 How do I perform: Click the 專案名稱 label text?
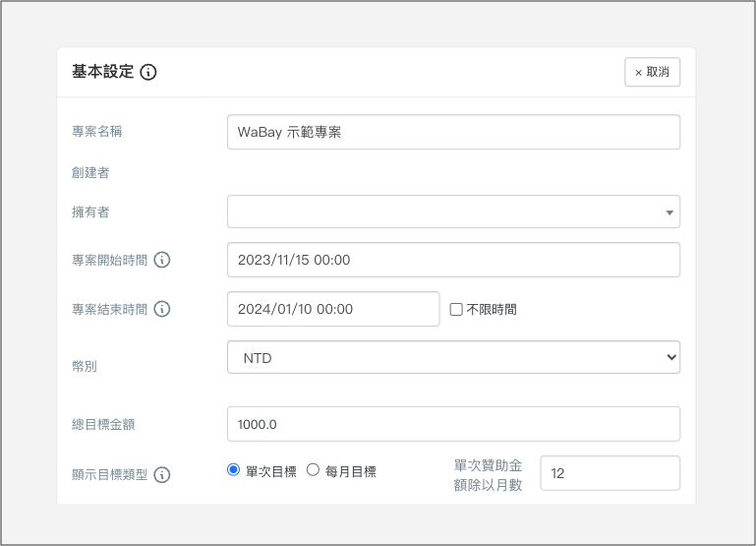point(97,131)
